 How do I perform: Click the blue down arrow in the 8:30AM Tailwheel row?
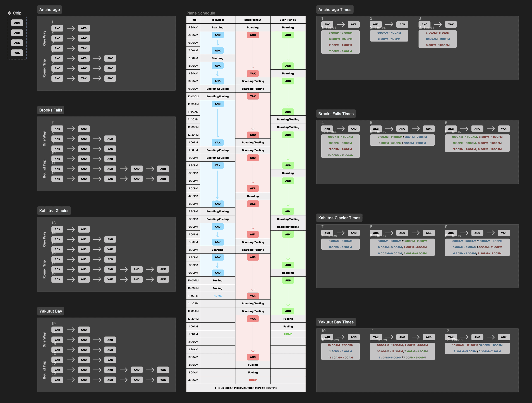point(218,74)
